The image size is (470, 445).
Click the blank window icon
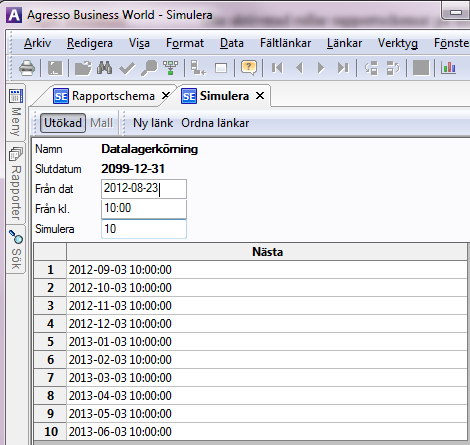(221, 68)
